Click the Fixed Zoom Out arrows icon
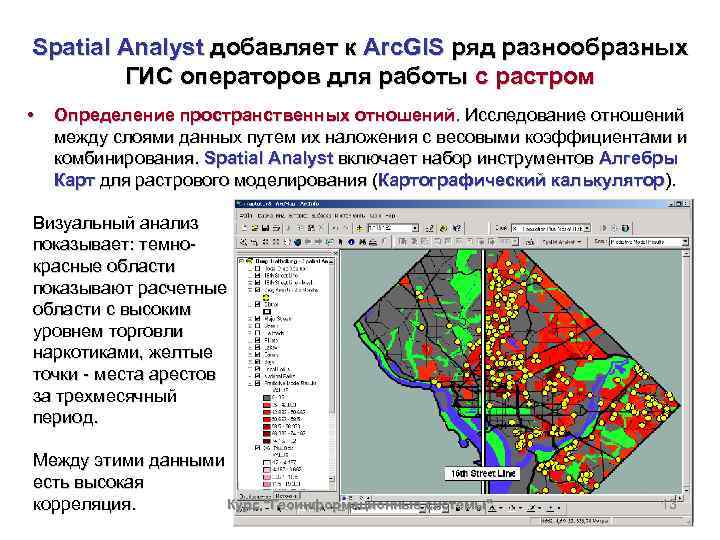Viewport: 720px width, 540px height. (x=276, y=242)
